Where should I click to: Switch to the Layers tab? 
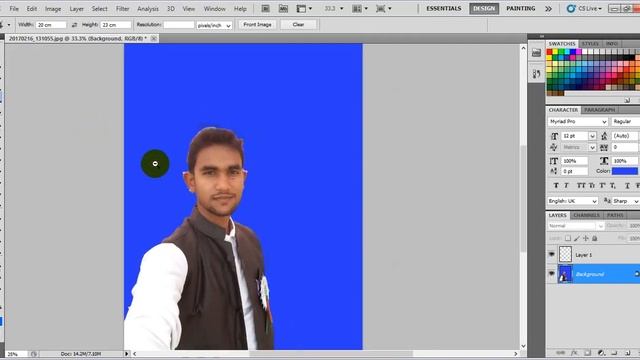(557, 216)
